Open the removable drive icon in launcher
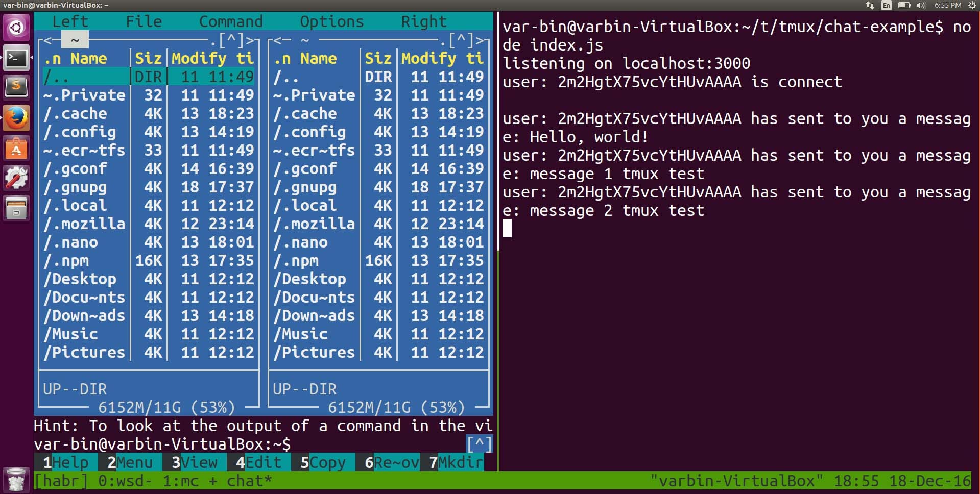This screenshot has height=494, width=980. click(x=16, y=209)
